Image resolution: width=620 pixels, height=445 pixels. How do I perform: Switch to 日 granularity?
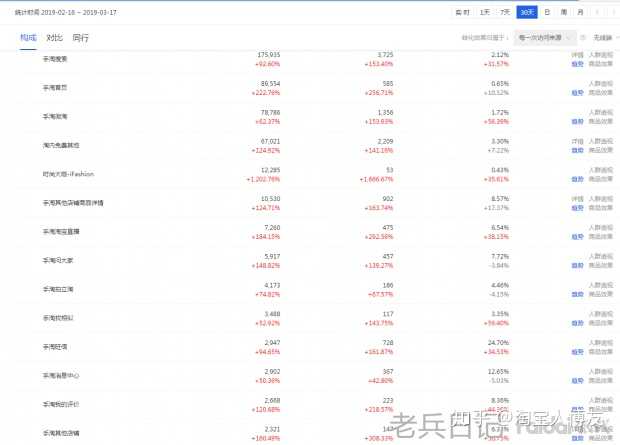(547, 12)
